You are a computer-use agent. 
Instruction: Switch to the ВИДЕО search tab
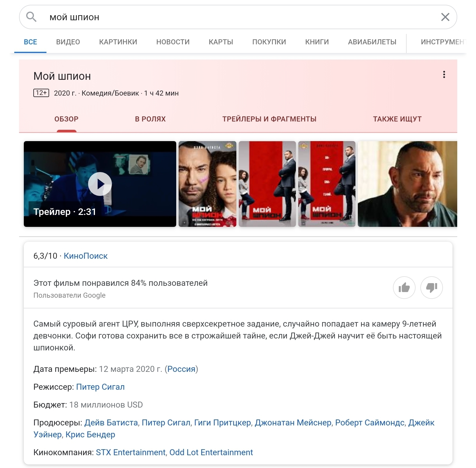[x=68, y=42]
